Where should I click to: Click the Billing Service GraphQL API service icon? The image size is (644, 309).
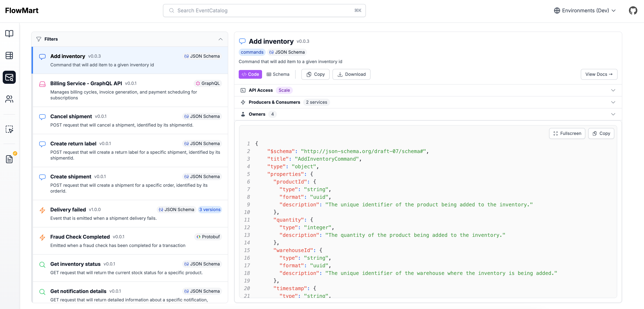coord(42,84)
